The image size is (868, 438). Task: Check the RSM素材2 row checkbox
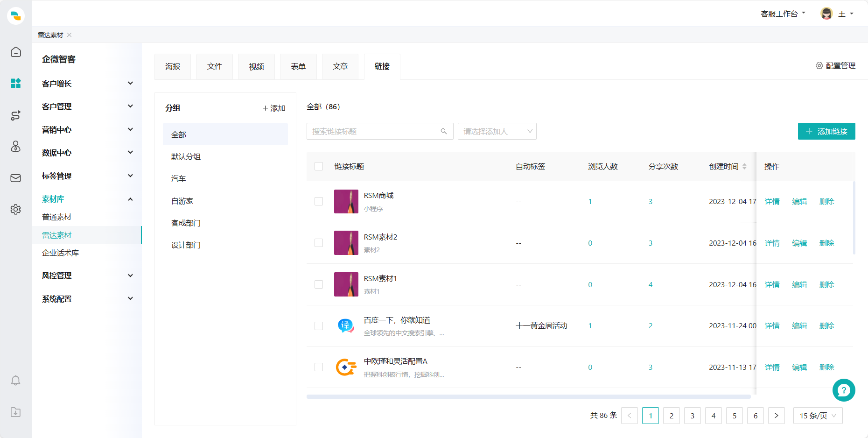tap(319, 243)
